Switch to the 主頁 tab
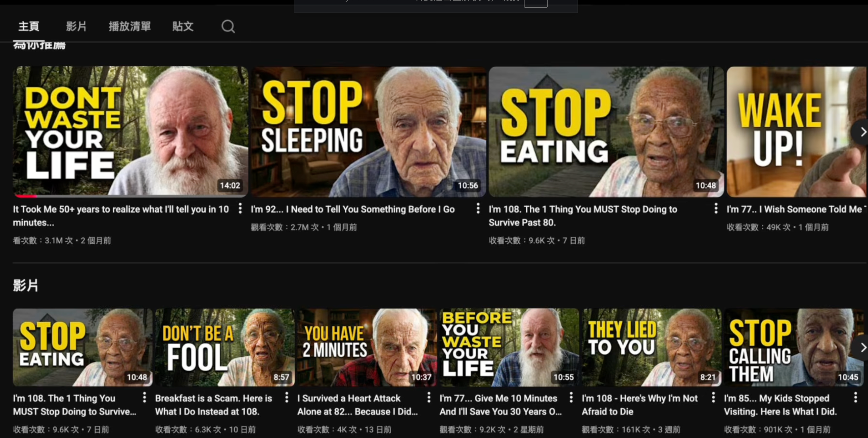The height and width of the screenshot is (438, 868). point(29,26)
